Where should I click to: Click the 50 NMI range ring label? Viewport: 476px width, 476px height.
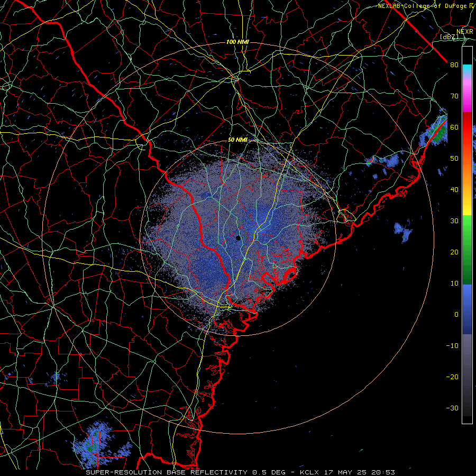point(237,140)
